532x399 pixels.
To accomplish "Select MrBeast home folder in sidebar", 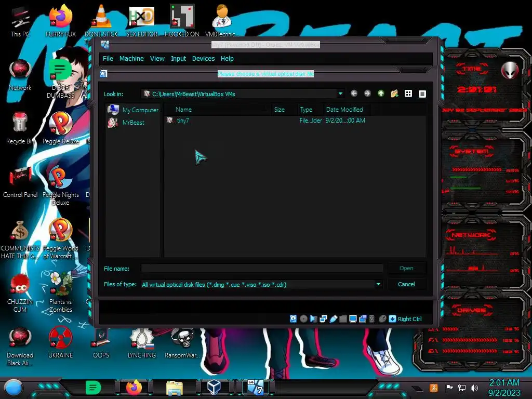I will point(126,123).
